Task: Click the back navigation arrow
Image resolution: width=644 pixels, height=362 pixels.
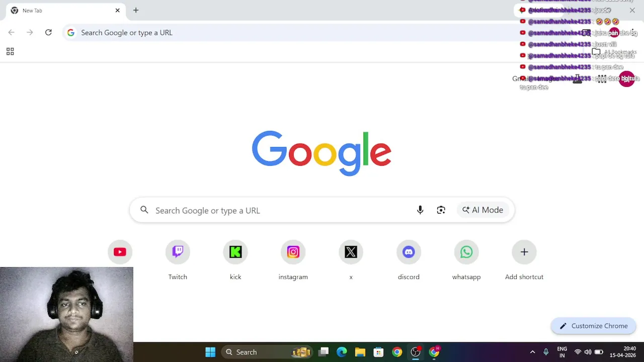Action: (x=11, y=32)
